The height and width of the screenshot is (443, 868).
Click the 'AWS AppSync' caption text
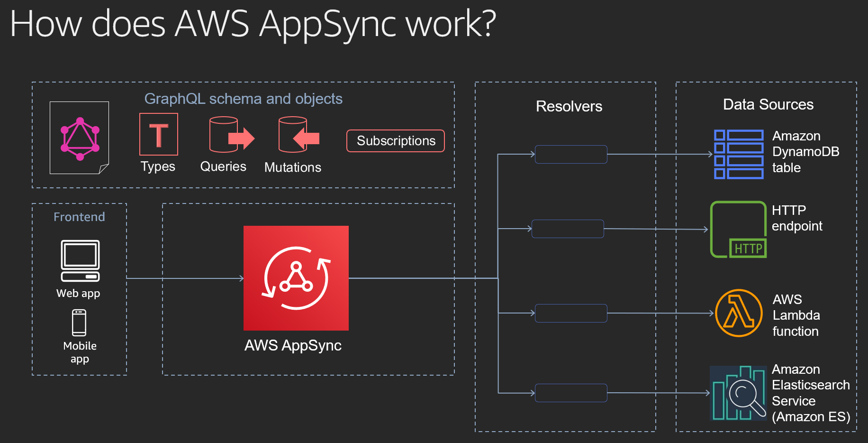[293, 346]
